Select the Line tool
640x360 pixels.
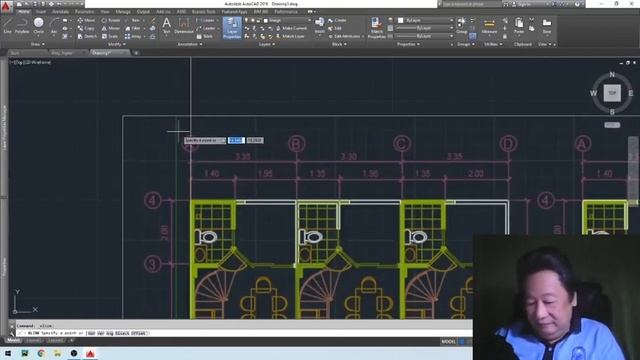(7, 25)
